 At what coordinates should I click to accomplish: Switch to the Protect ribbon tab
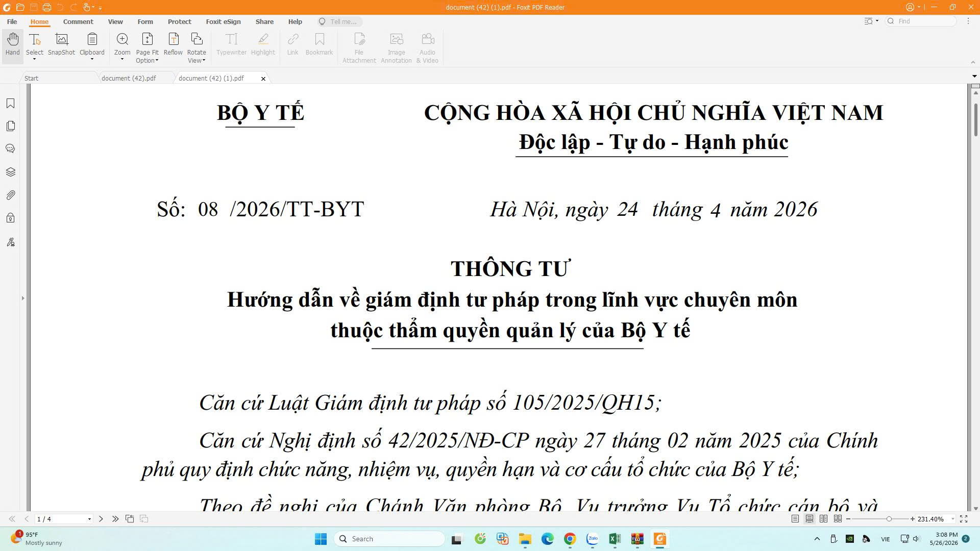pos(179,21)
